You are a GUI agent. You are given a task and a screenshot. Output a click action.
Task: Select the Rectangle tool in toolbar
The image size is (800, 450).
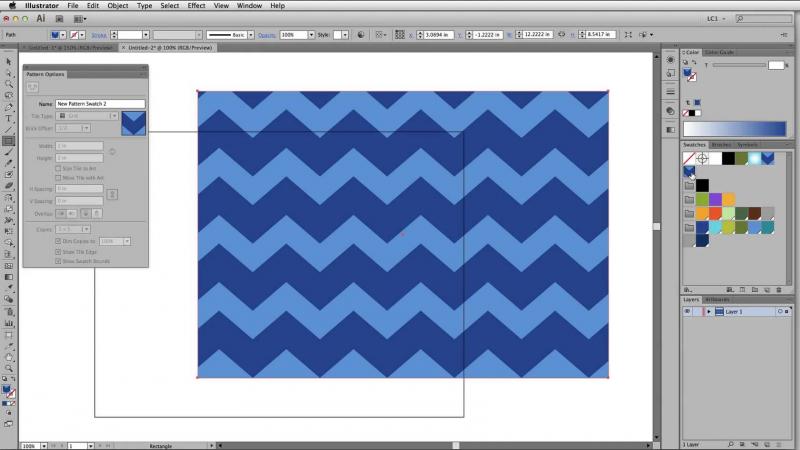tap(9, 141)
